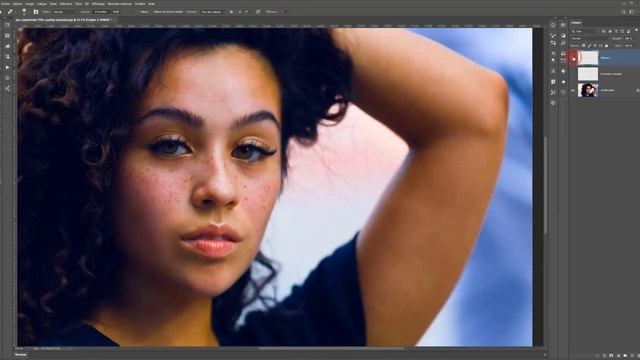
Task: Lock transparent pixels of the layer
Action: click(x=584, y=46)
